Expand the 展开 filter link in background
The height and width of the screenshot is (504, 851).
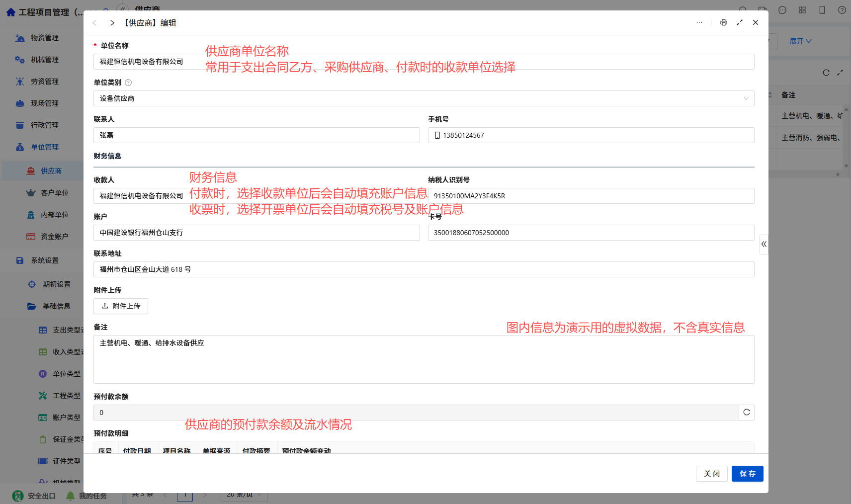tap(800, 41)
